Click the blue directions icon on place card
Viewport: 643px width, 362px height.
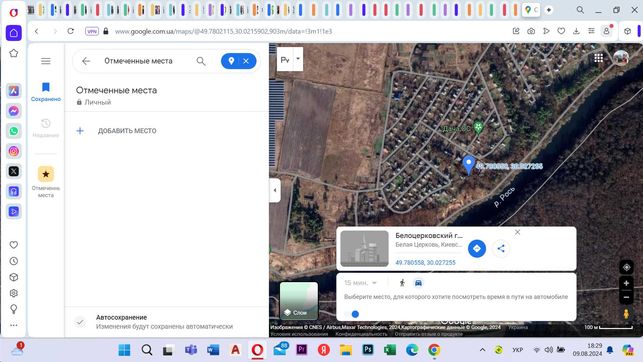(x=477, y=248)
